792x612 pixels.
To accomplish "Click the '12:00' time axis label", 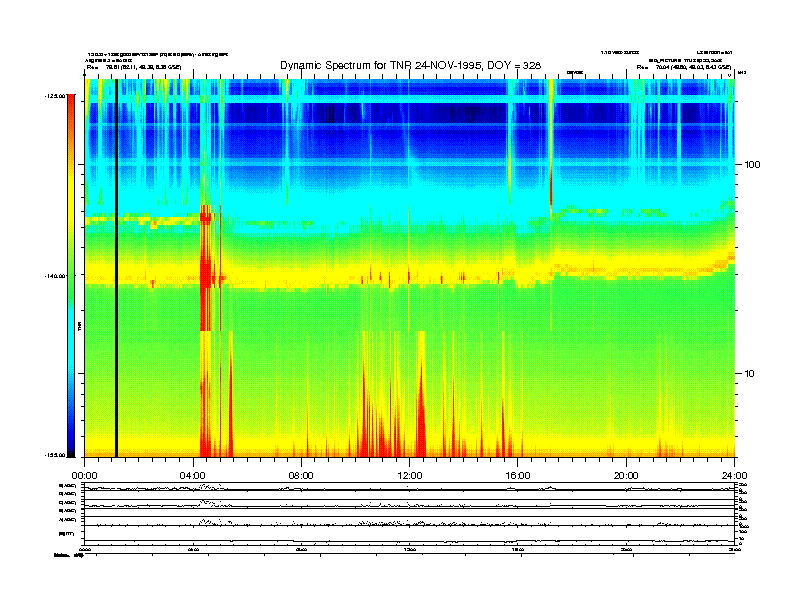I will tap(410, 476).
